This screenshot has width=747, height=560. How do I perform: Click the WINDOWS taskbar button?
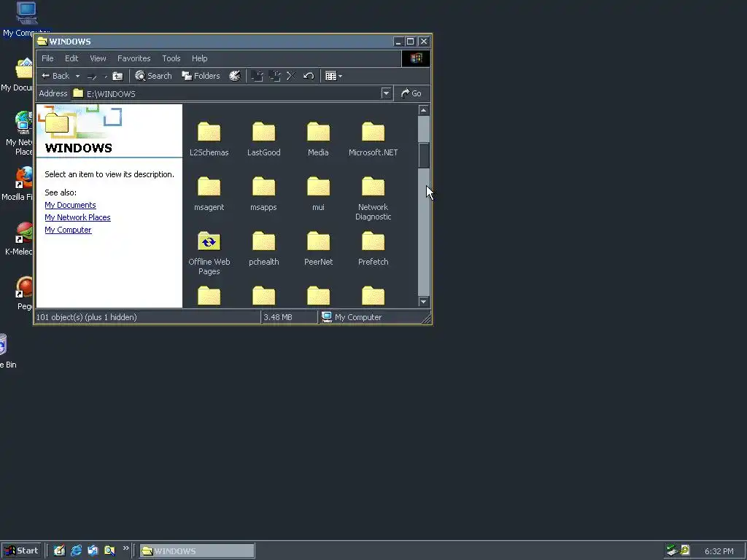click(x=197, y=551)
